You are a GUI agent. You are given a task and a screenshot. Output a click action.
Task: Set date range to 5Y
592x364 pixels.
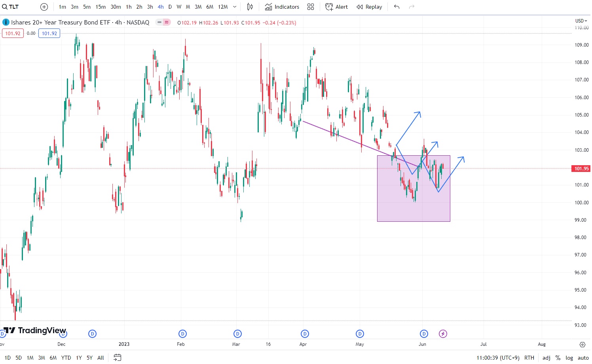(x=89, y=358)
